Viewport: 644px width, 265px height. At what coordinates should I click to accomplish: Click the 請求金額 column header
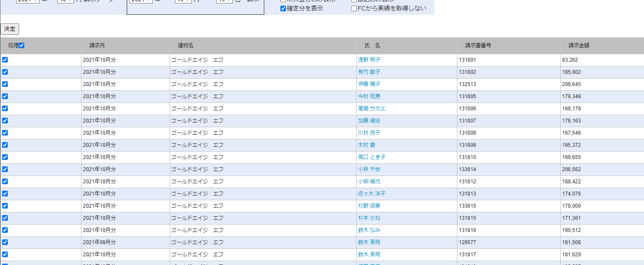[579, 46]
